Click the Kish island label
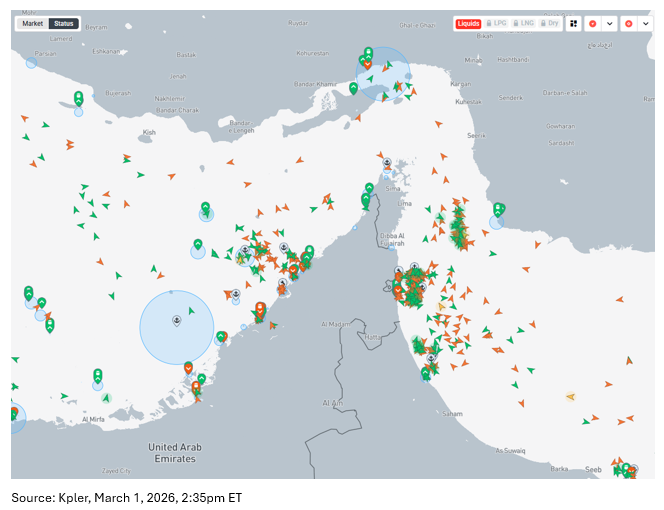Image resolution: width=664 pixels, height=510 pixels. click(149, 132)
